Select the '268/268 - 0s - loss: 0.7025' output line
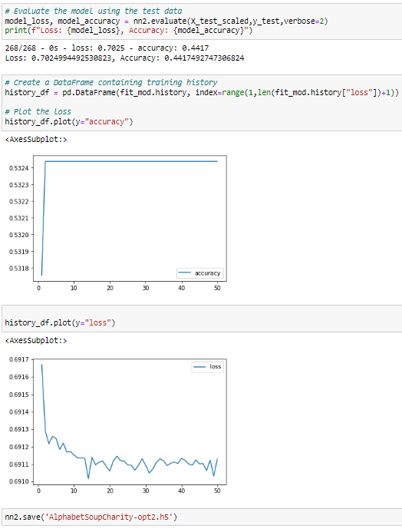 [x=107, y=48]
